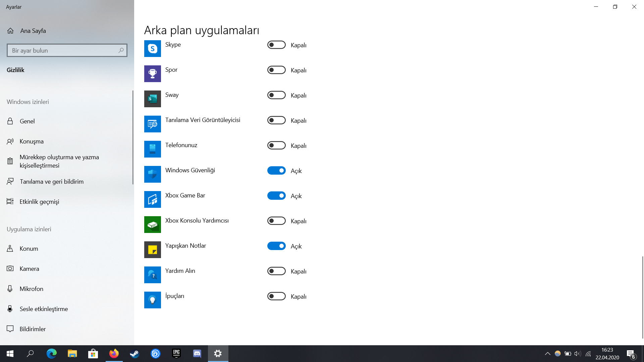
Task: Turn off Xbox Game Bar toggle
Action: pyautogui.click(x=276, y=196)
